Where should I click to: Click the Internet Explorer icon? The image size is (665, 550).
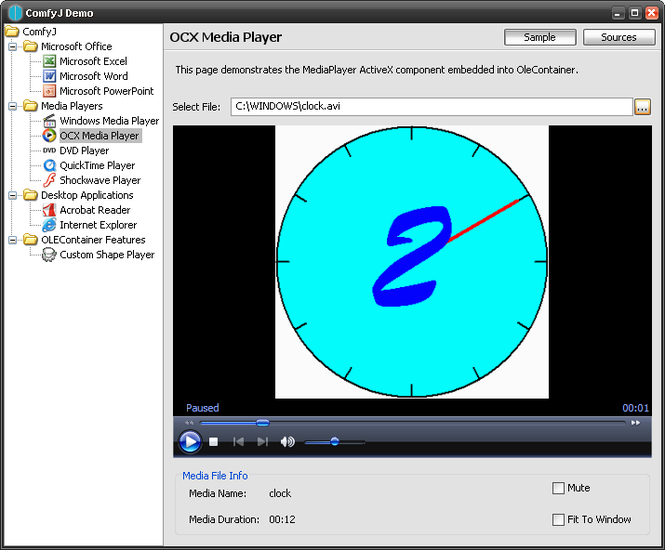(50, 225)
